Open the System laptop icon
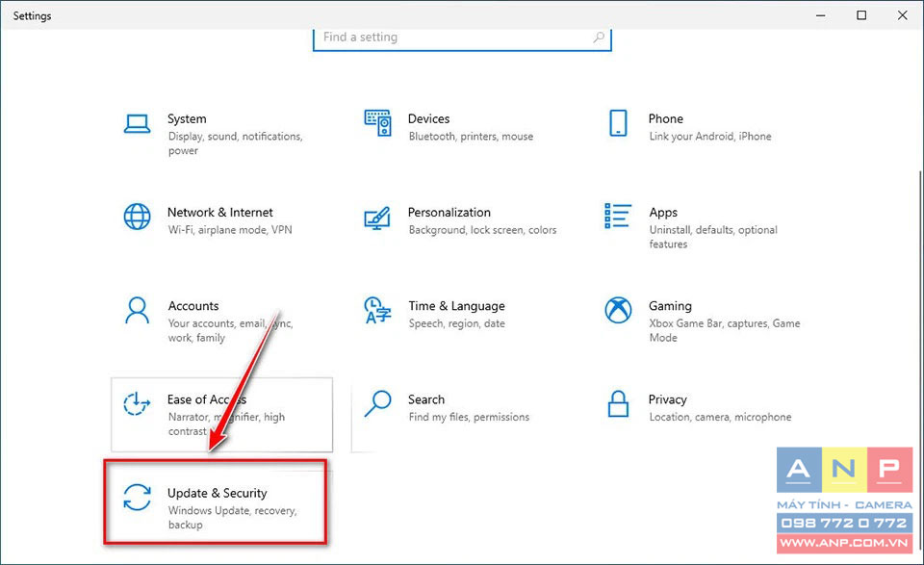The height and width of the screenshot is (565, 924). point(137,124)
